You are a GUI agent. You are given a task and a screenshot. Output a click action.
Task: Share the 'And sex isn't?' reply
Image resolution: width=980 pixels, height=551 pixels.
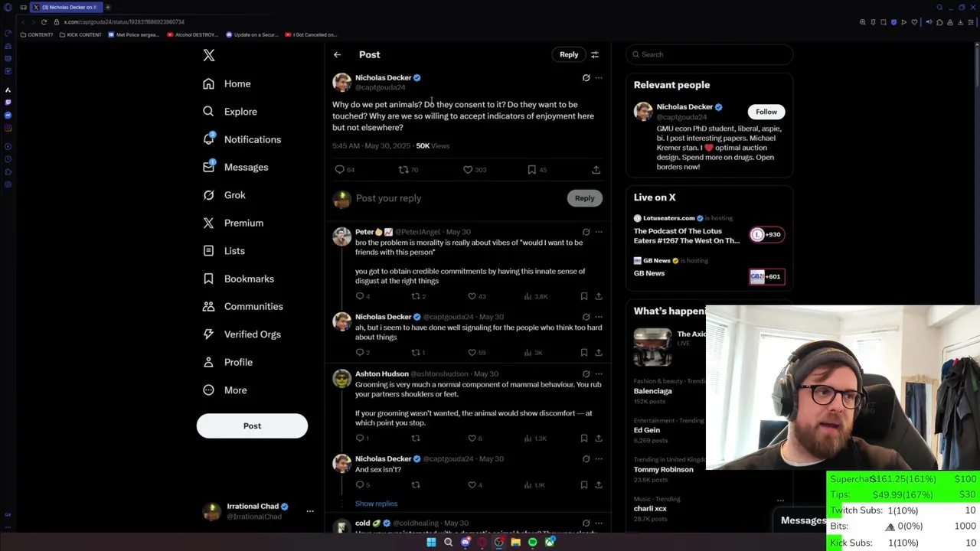pos(599,485)
